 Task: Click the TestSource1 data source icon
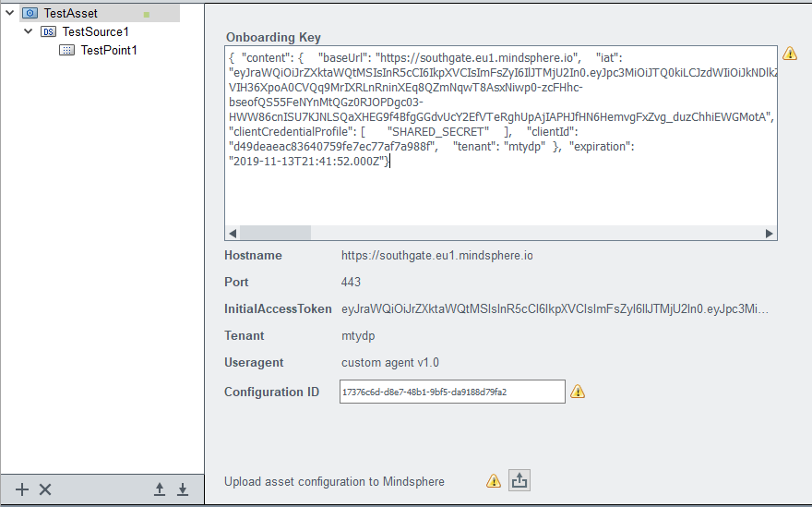[x=49, y=31]
